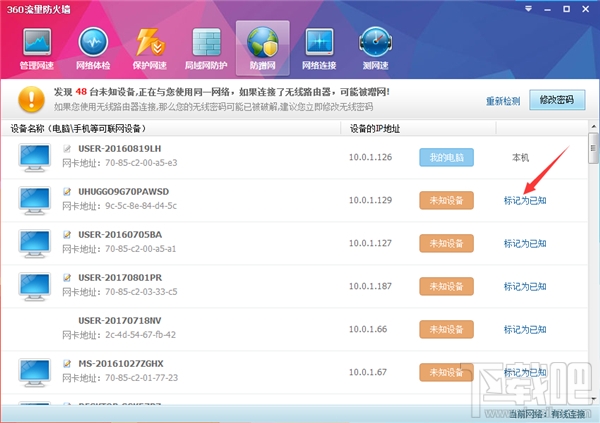
Task: Click the edit icon beside MS-20161027ZGHX
Action: click(67, 363)
